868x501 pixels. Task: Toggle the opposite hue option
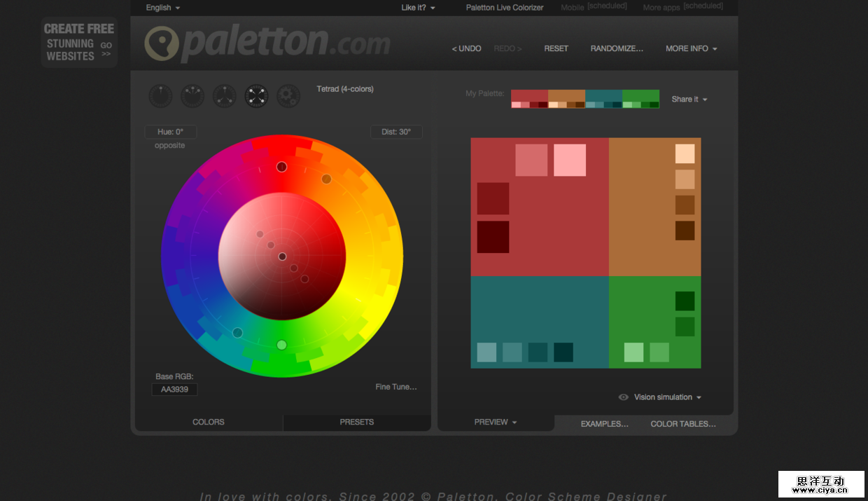tap(169, 146)
